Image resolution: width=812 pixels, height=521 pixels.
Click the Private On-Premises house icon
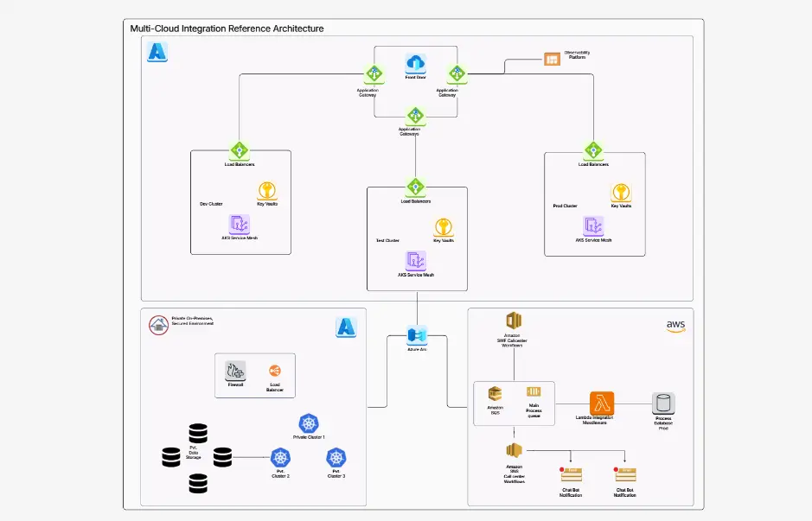[159, 325]
